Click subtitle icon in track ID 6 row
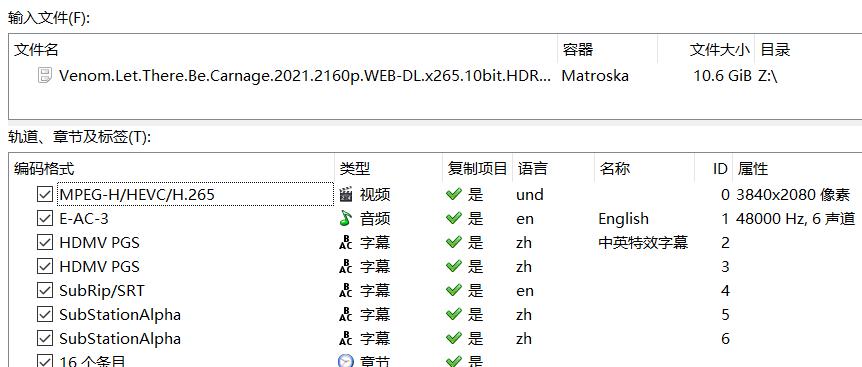 click(x=345, y=338)
